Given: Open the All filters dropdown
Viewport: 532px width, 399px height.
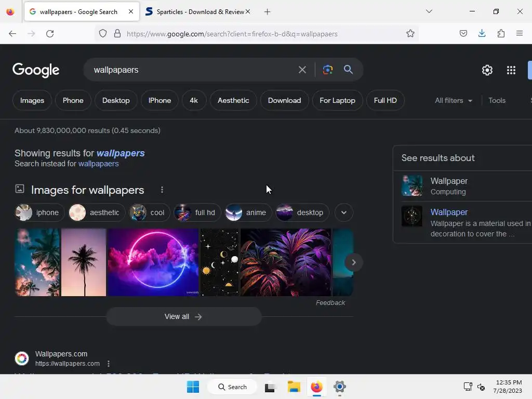Looking at the screenshot, I should tap(453, 100).
